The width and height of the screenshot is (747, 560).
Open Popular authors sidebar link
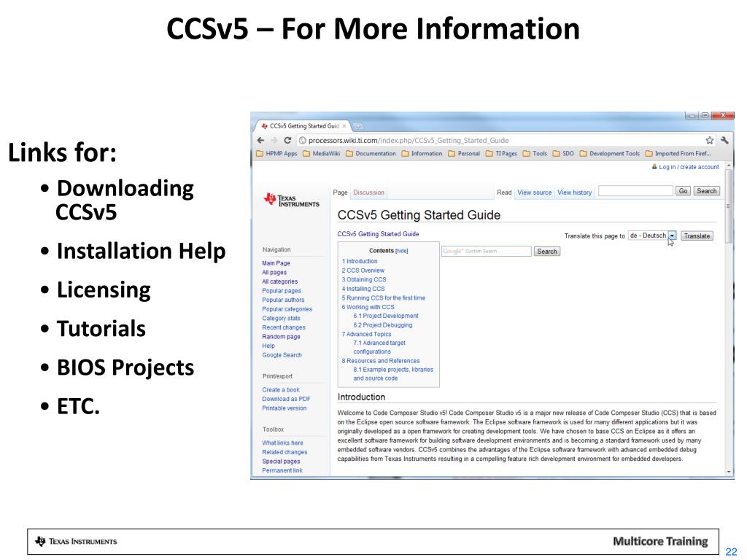coord(283,300)
